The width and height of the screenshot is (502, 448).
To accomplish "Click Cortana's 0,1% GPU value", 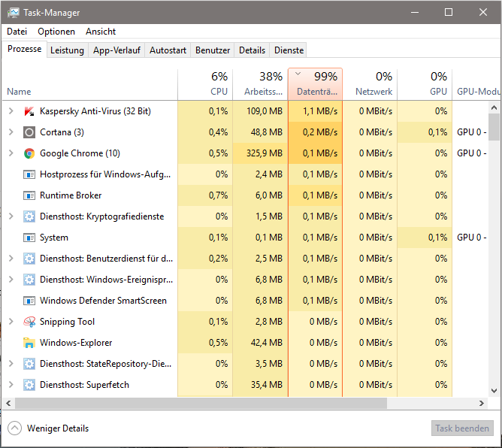I will point(437,132).
